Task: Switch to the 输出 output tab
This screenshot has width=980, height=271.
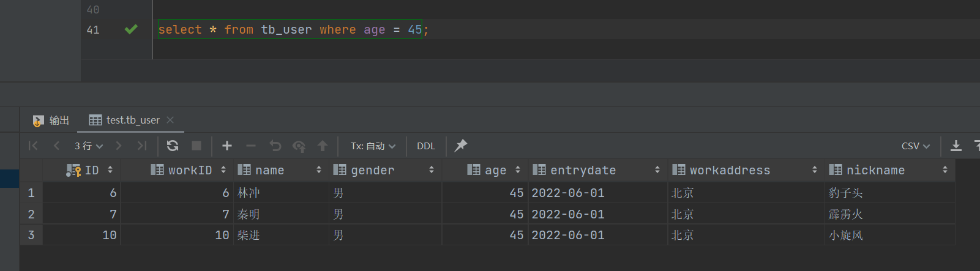Action: 51,121
